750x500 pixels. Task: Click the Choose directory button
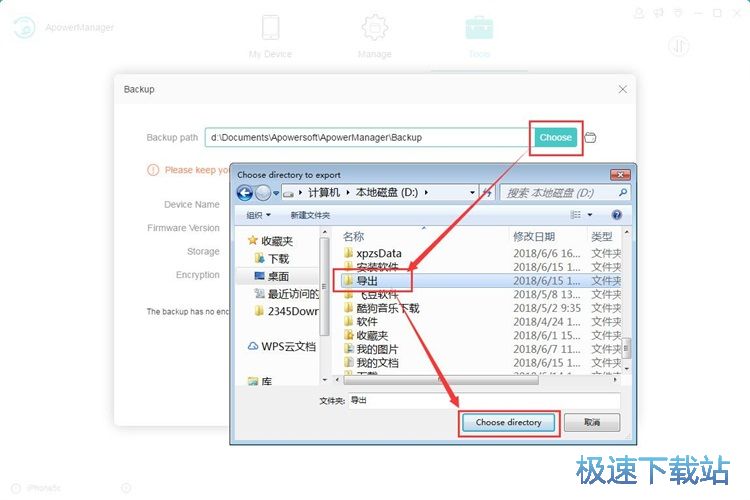click(508, 422)
